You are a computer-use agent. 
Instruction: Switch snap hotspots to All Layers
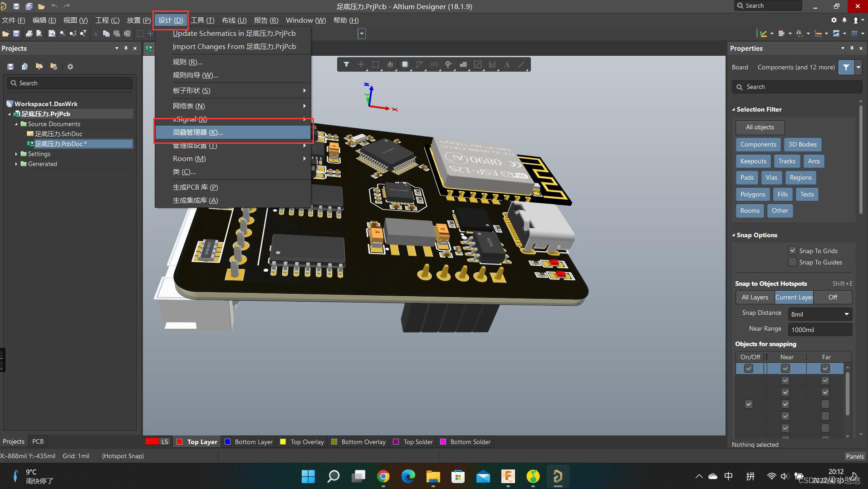pyautogui.click(x=755, y=297)
